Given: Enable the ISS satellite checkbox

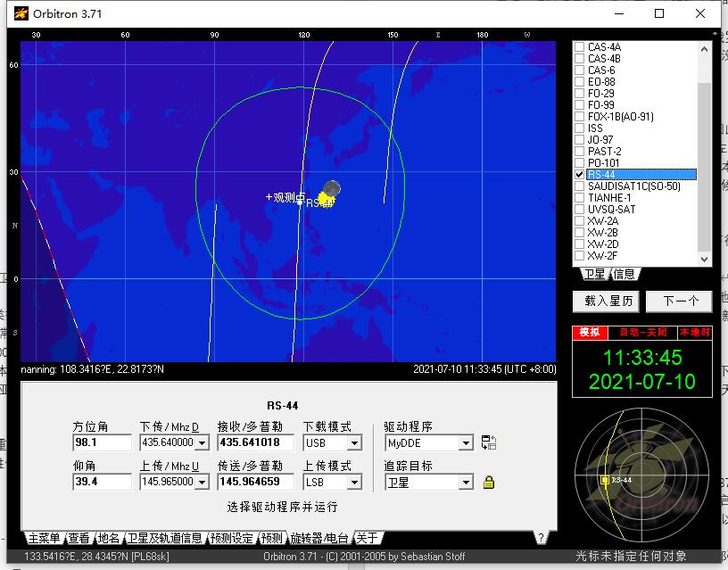Looking at the screenshot, I should 579,128.
